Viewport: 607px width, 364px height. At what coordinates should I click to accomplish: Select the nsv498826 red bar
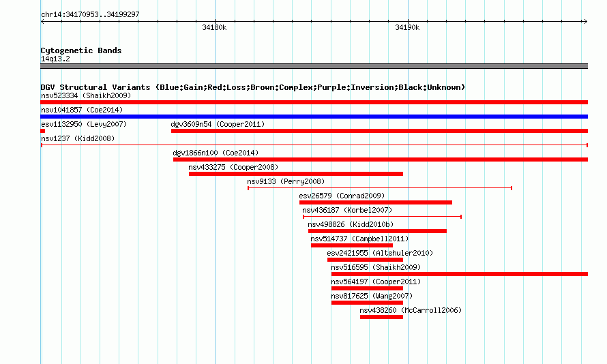tap(377, 231)
